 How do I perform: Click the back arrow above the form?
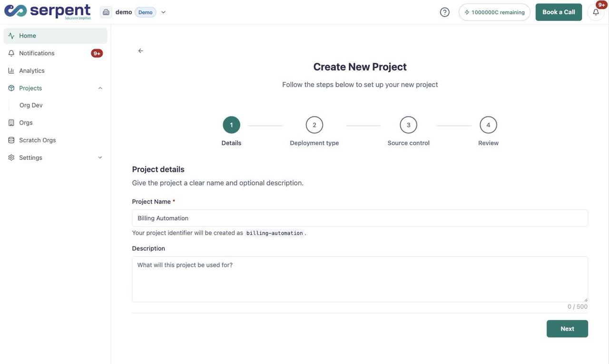140,50
